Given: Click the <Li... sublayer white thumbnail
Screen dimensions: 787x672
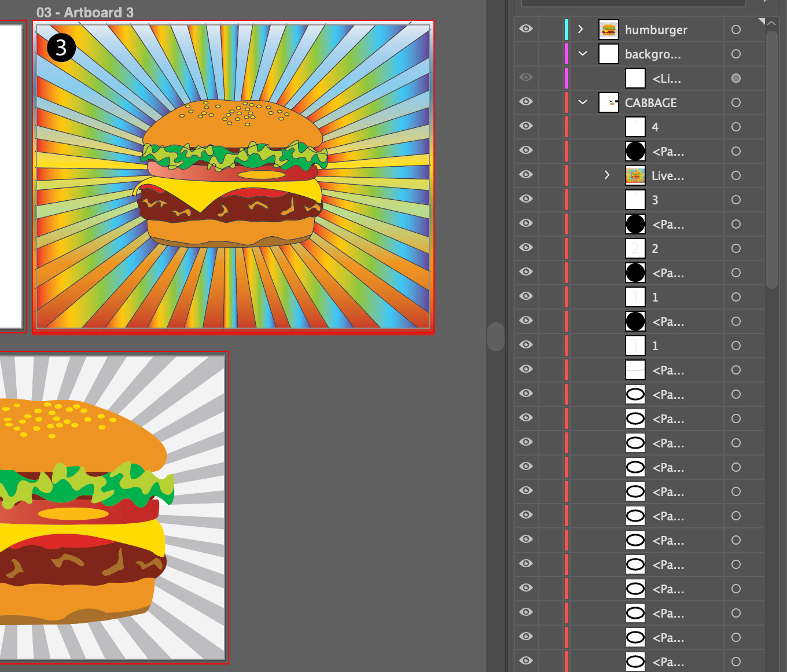Looking at the screenshot, I should pyautogui.click(x=635, y=78).
